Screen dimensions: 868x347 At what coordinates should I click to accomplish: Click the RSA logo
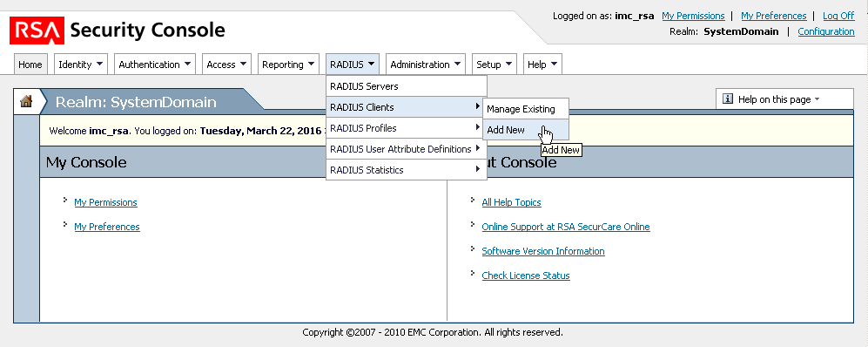tap(37, 31)
